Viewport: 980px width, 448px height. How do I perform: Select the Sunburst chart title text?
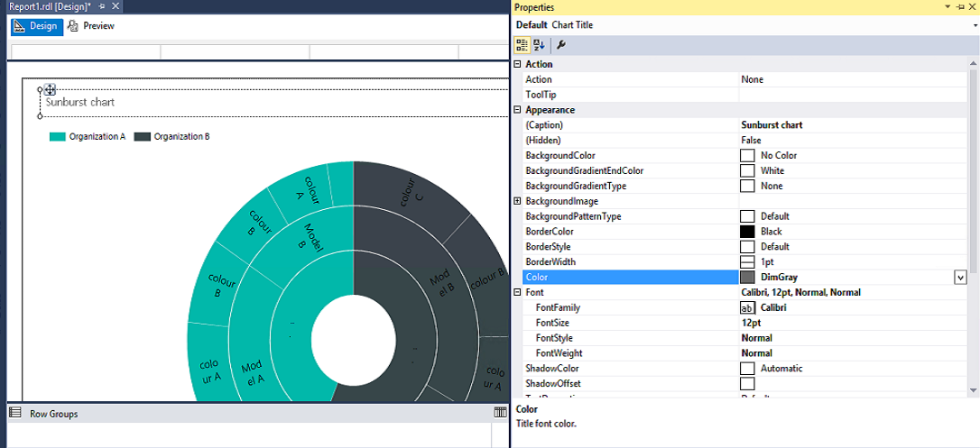tap(80, 103)
